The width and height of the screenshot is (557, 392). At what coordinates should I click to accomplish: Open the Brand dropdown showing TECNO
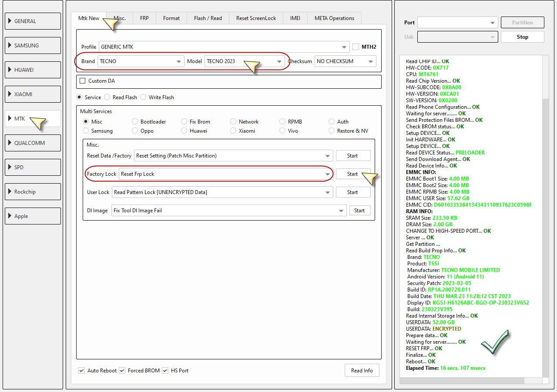pyautogui.click(x=140, y=61)
